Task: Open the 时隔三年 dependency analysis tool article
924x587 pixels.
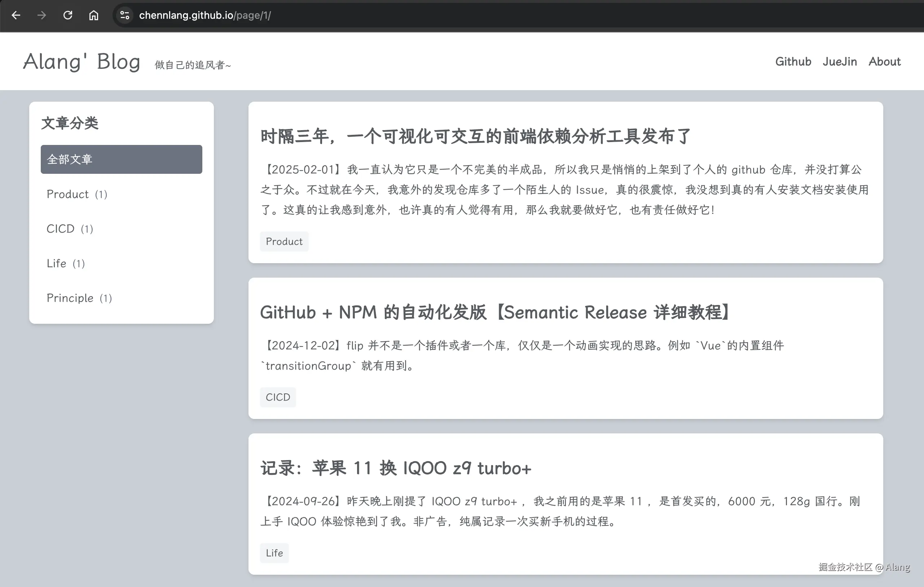Action: click(475, 137)
